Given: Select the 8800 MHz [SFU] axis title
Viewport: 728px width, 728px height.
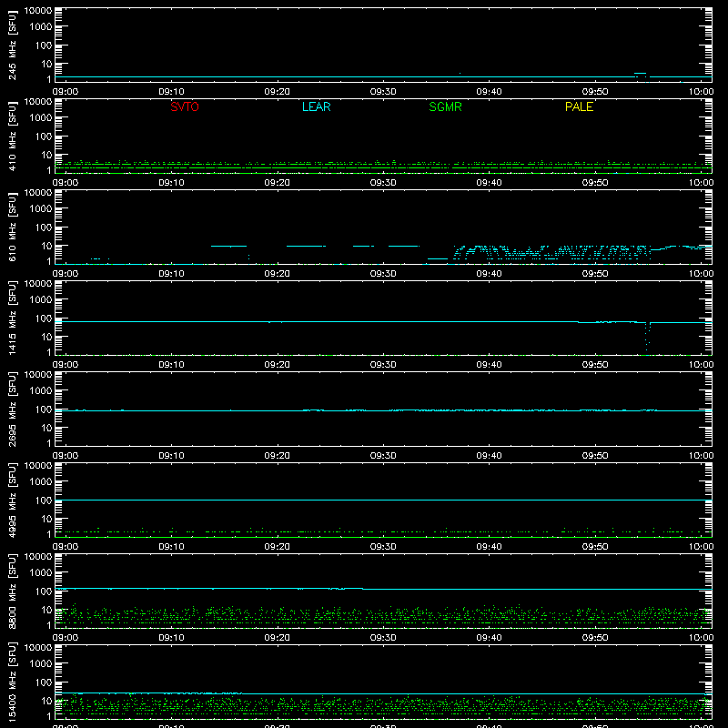Looking at the screenshot, I should point(12,591).
